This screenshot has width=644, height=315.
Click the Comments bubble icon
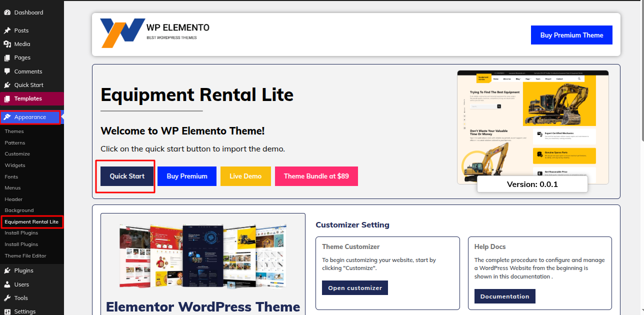click(7, 71)
